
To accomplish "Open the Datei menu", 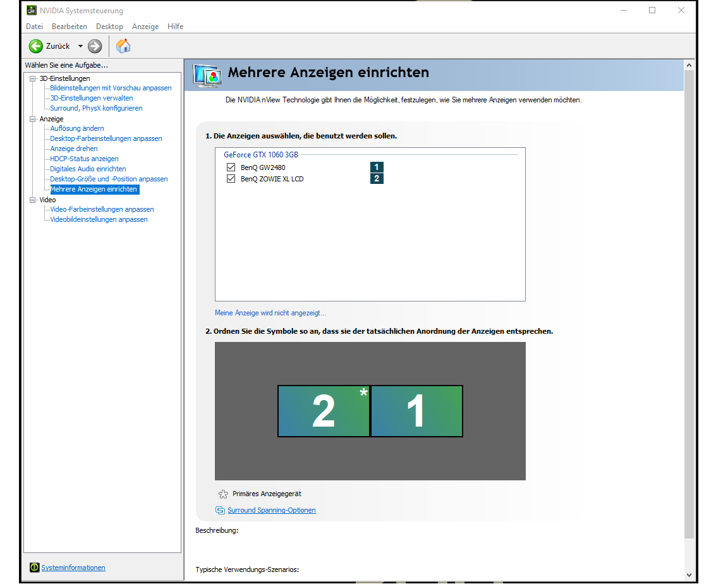I will pos(34,27).
